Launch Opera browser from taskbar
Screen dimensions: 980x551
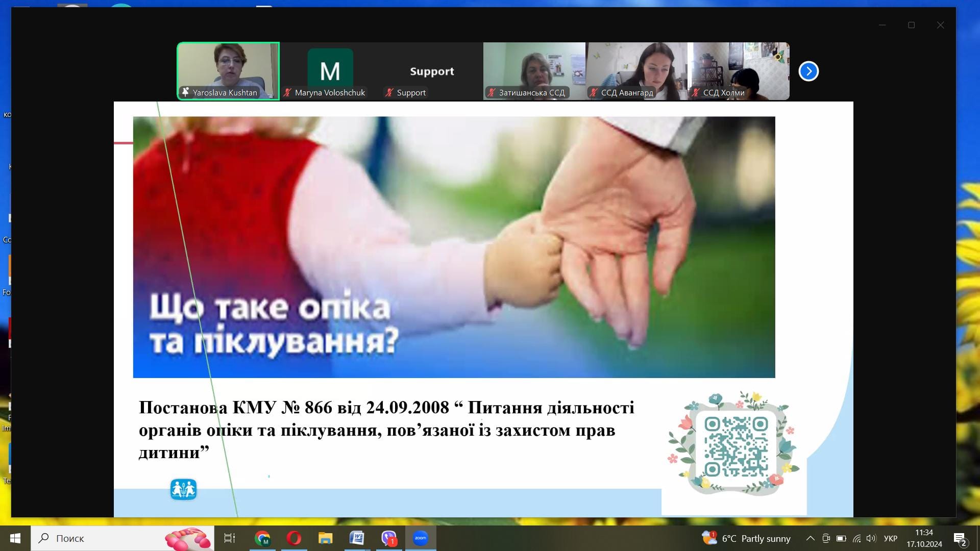point(294,538)
